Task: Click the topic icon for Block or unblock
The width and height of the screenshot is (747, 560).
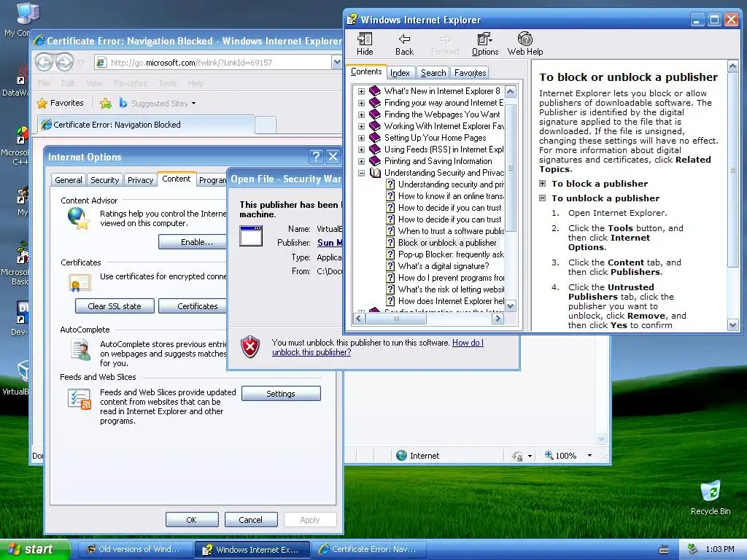Action: pos(390,242)
